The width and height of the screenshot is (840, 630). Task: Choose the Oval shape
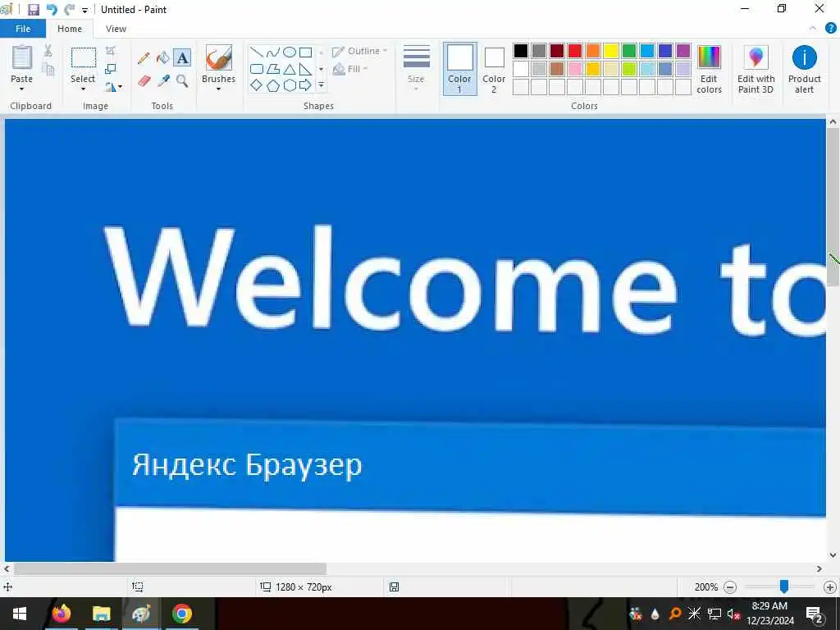(x=290, y=52)
